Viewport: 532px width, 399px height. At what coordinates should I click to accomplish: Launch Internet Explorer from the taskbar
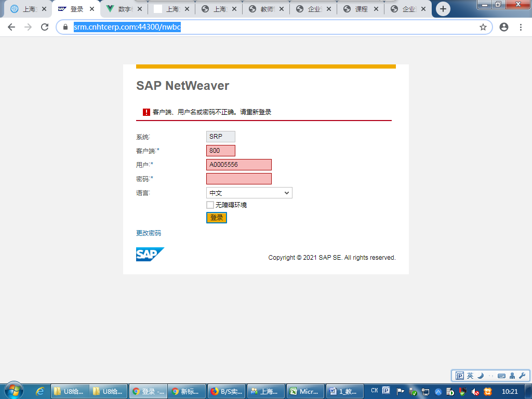39,391
